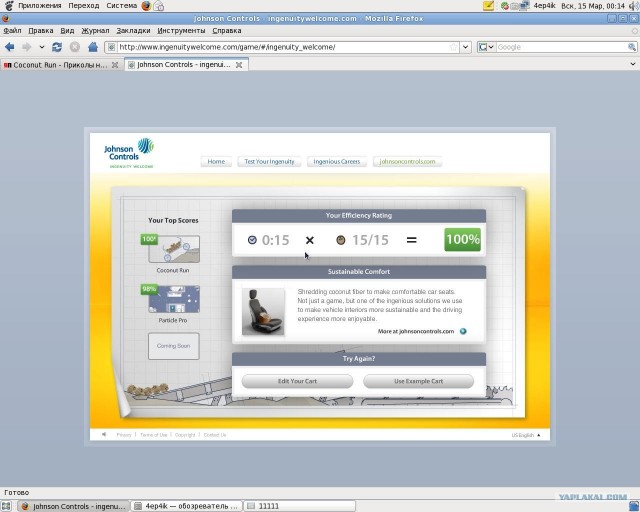640x512 pixels.
Task: Focus the Google search field
Action: (561, 47)
